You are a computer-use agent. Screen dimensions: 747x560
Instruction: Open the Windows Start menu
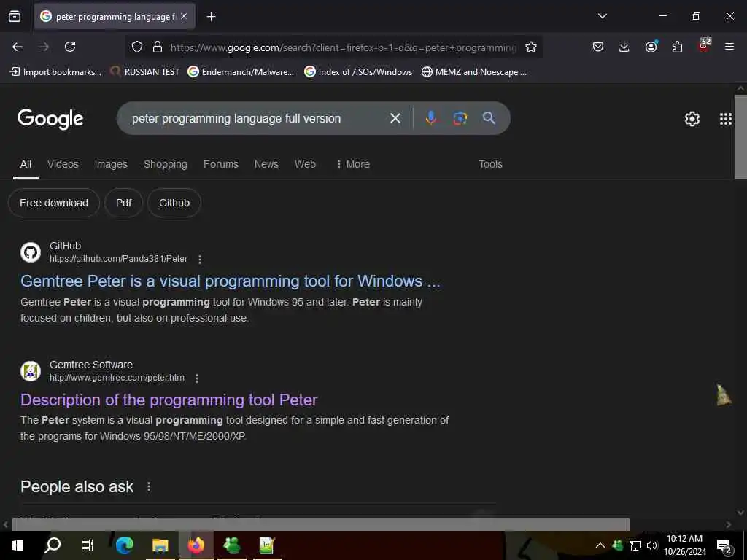tap(18, 545)
